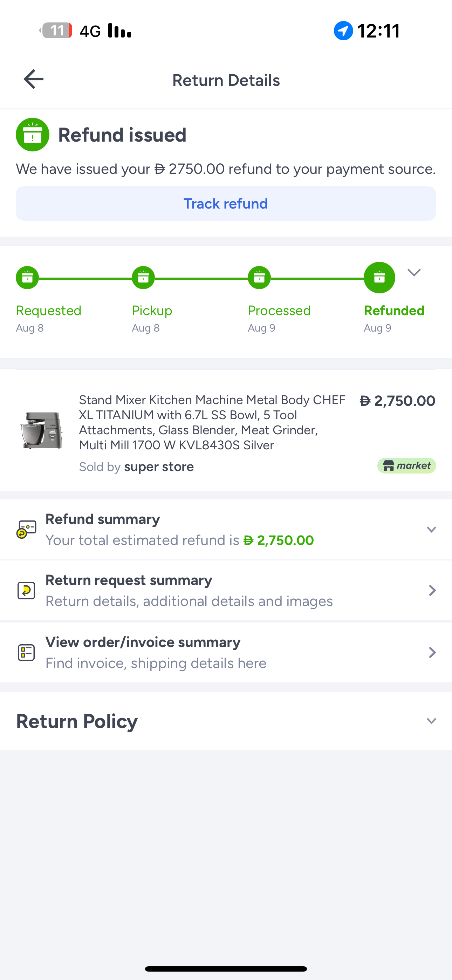
Task: Tap the green Refund issued icon
Action: 33,135
